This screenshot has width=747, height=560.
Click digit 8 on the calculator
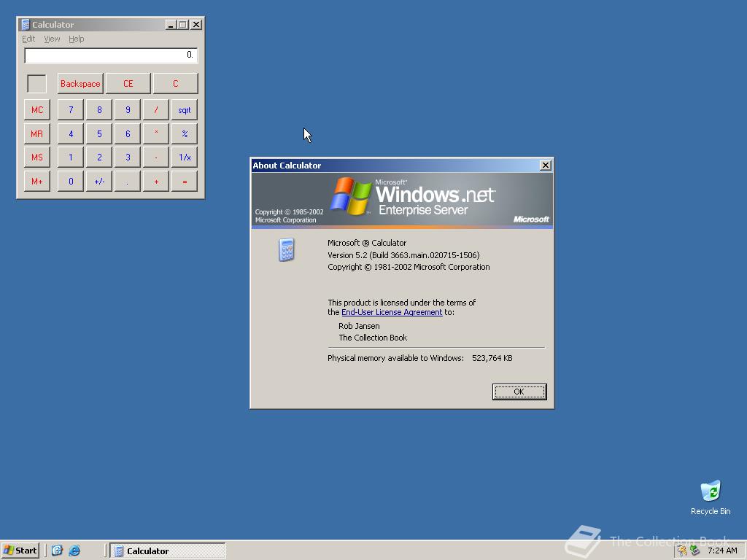[99, 110]
